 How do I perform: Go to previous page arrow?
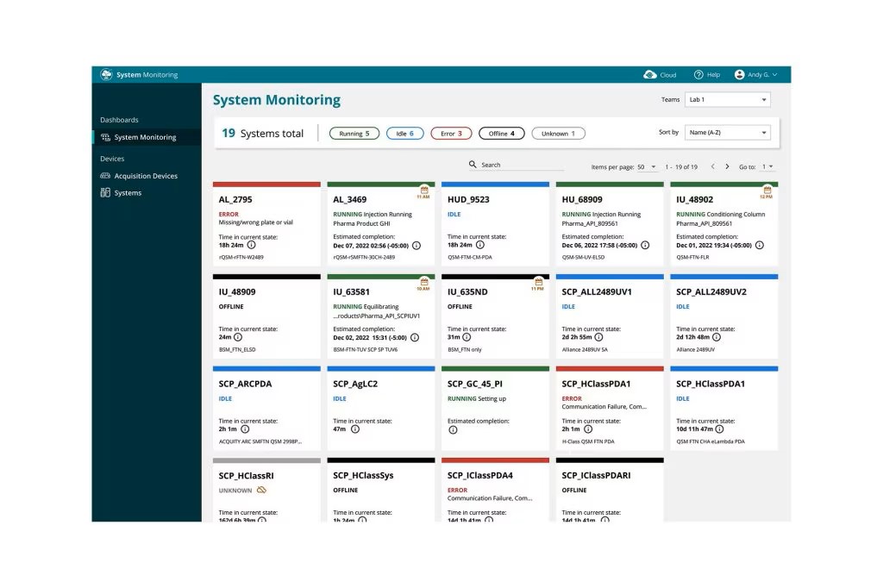click(x=713, y=166)
